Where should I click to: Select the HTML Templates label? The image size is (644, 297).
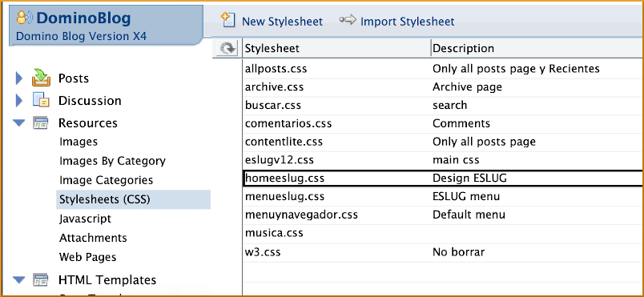[107, 280]
